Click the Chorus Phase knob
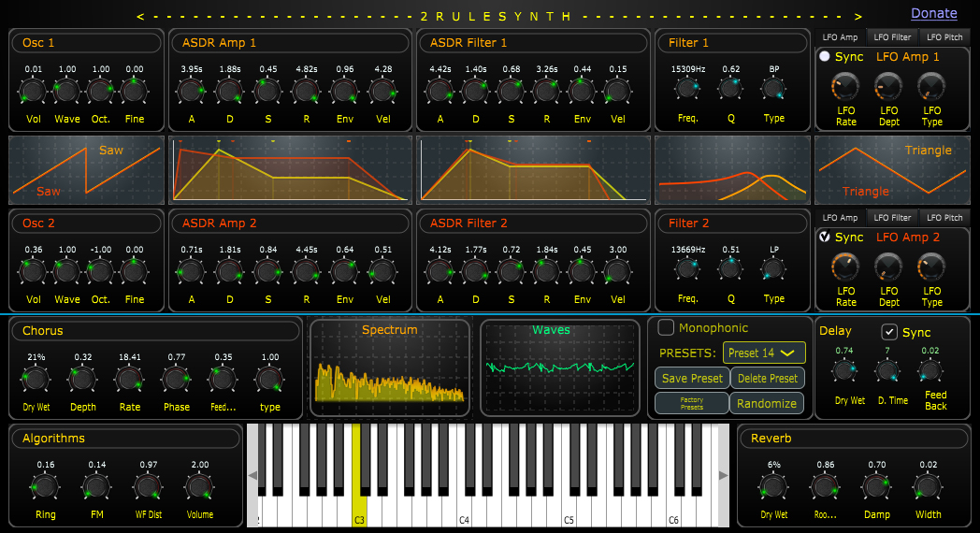 pos(176,380)
